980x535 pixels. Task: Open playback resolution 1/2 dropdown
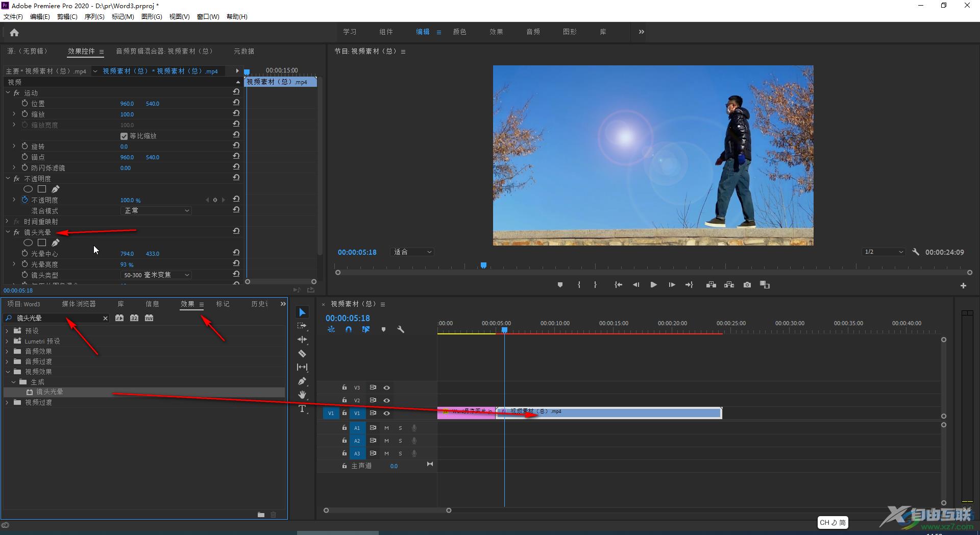tap(884, 252)
